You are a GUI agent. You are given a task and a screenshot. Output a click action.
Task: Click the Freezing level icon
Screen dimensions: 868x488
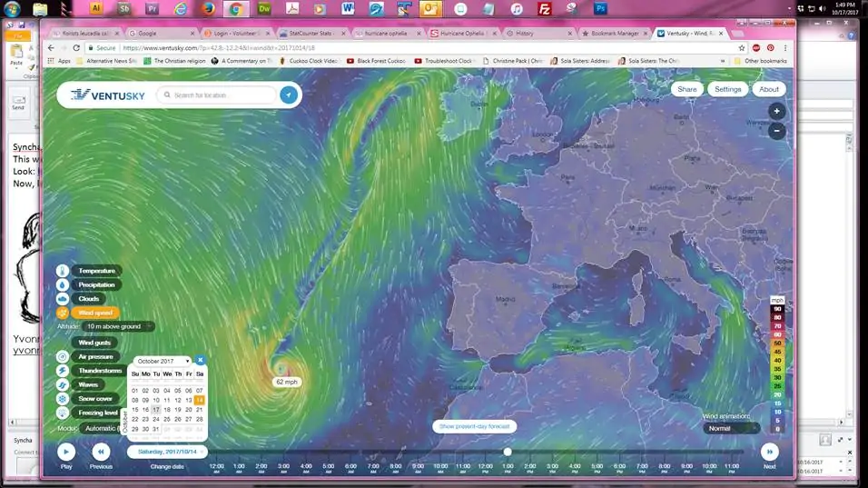coord(63,413)
